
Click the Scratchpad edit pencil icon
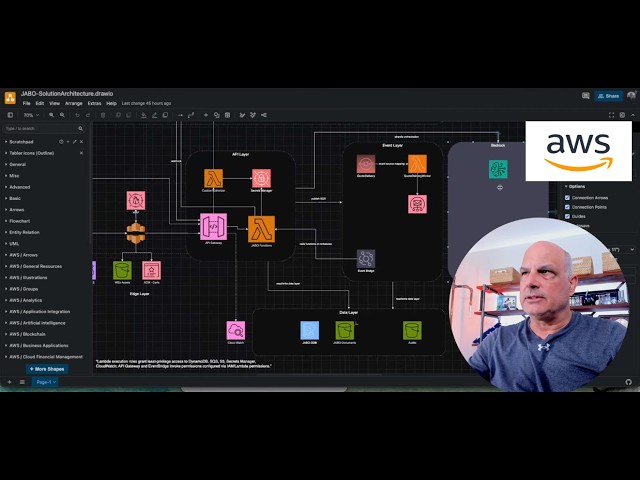click(75, 142)
